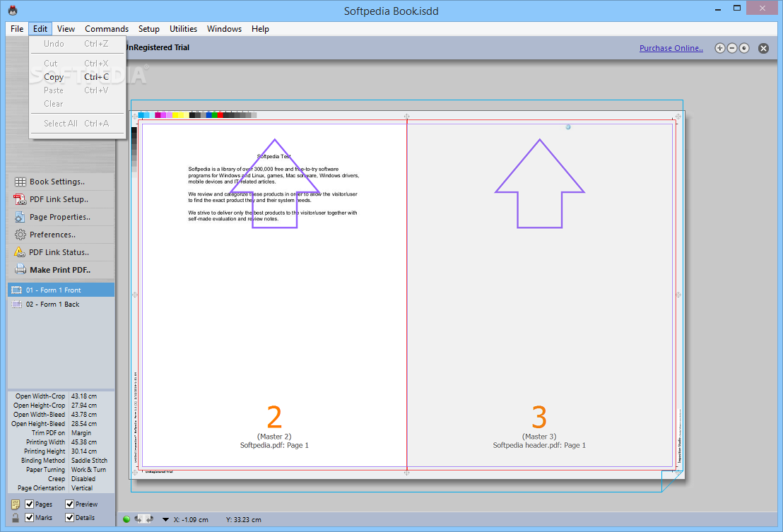Click the Y: 33.23 cm coordinate readout

coord(243,519)
